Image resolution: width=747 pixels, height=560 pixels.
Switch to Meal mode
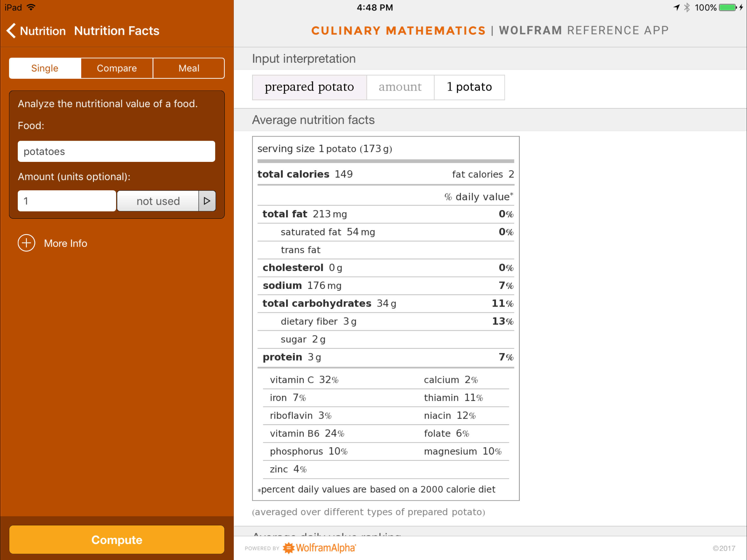(189, 68)
